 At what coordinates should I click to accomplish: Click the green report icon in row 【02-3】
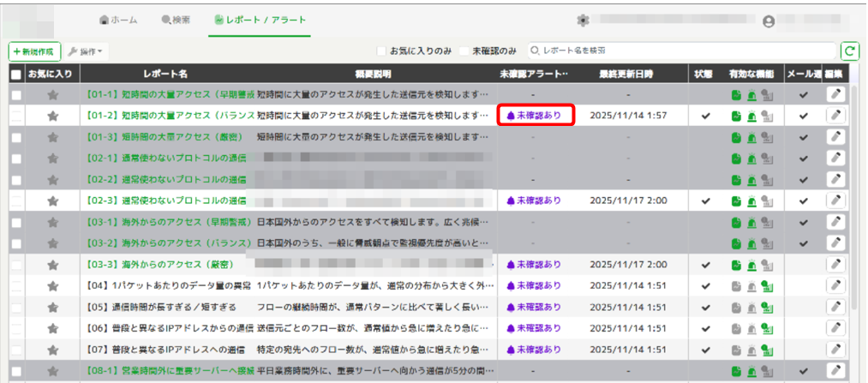736,200
